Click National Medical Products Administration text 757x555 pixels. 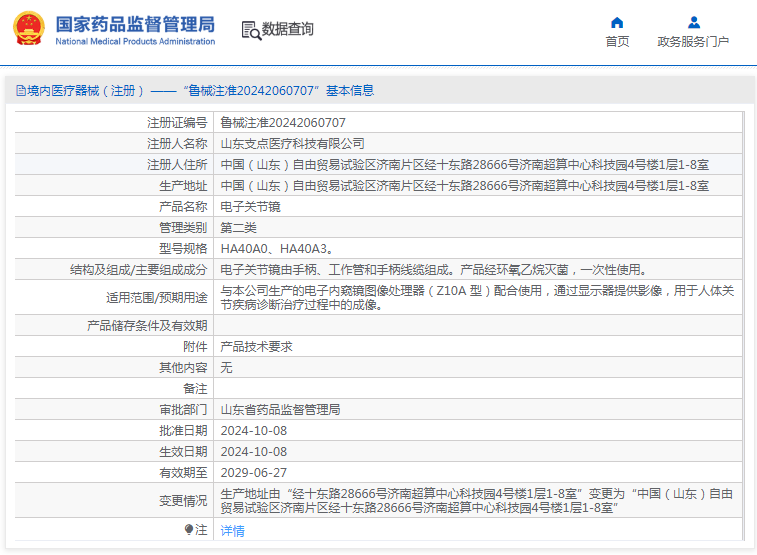click(x=135, y=42)
